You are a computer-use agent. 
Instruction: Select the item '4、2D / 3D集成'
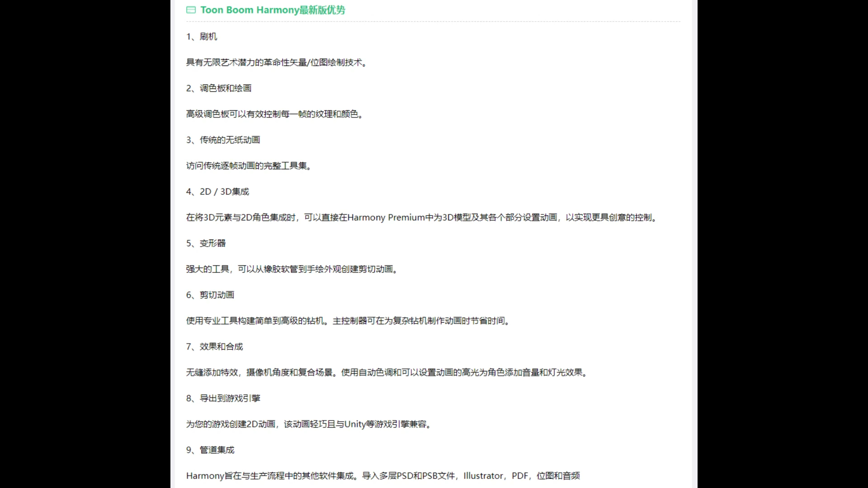[217, 192]
